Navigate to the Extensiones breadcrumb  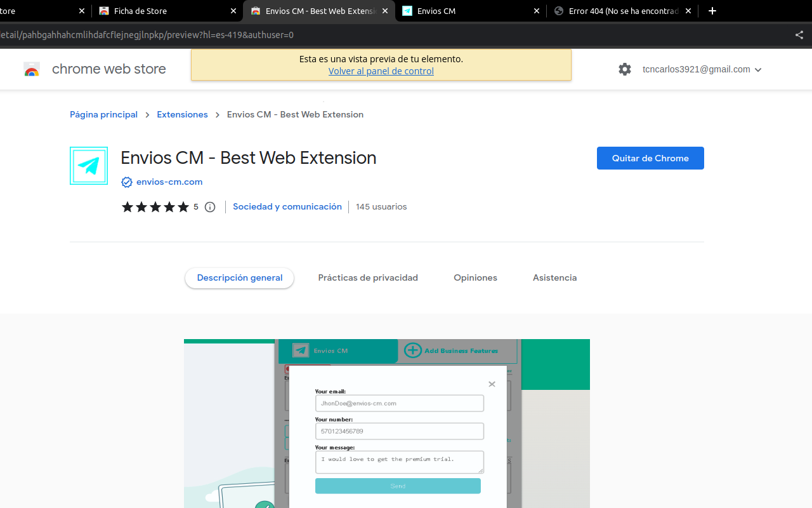click(182, 114)
